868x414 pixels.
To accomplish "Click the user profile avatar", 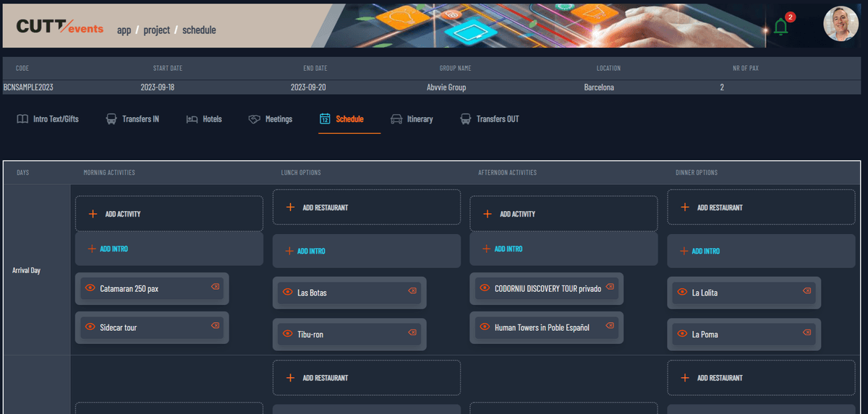I will 841,25.
